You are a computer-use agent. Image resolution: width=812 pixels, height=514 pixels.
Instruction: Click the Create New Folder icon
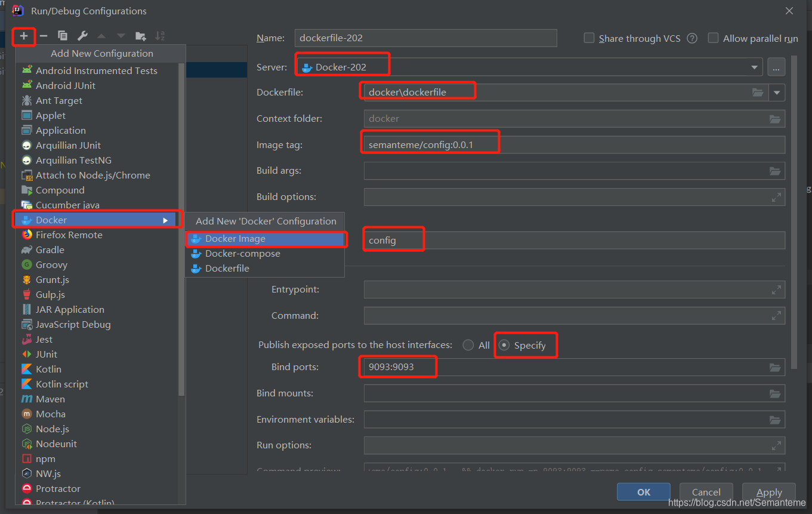(141, 36)
